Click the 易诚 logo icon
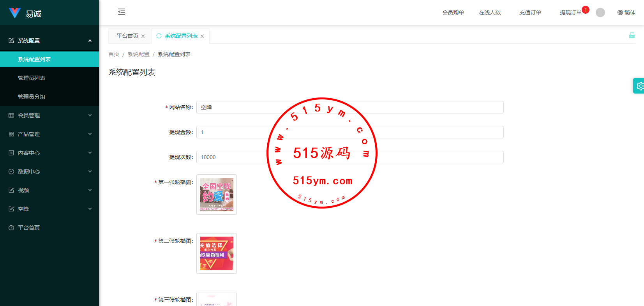 [x=14, y=13]
